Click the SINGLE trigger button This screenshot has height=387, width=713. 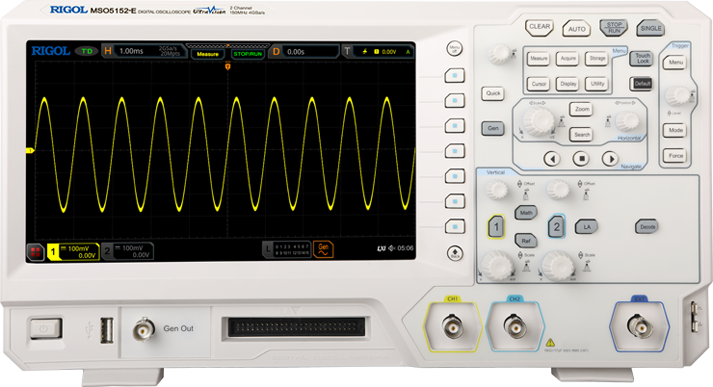tap(651, 28)
